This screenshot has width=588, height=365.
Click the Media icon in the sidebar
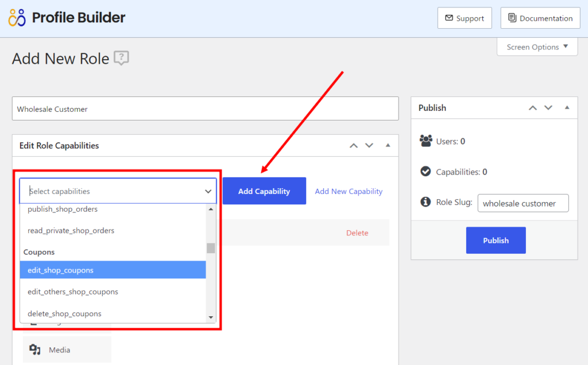pos(35,350)
